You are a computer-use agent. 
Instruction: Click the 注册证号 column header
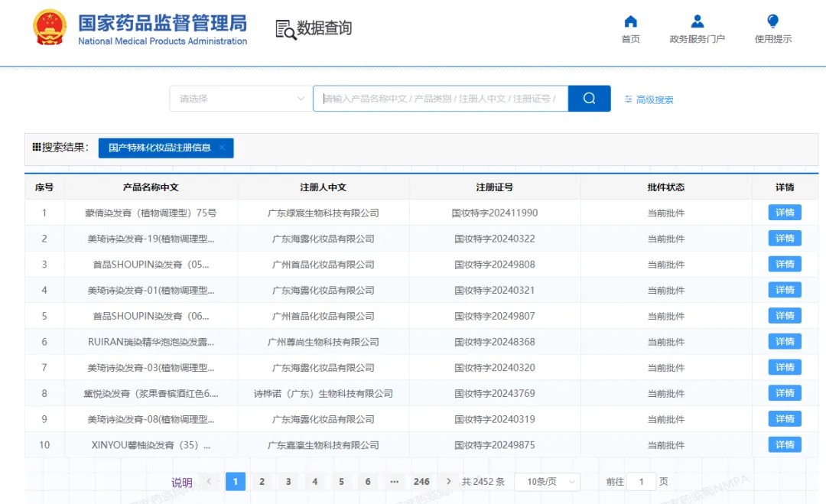click(x=494, y=187)
